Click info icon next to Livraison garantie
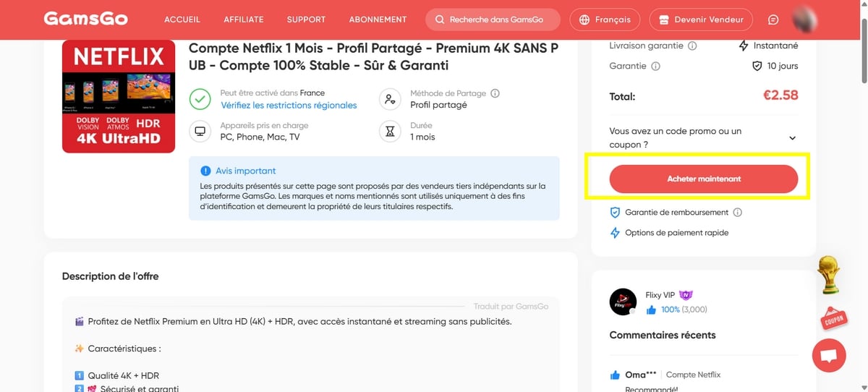Screen dimensions: 868x392 (692, 46)
